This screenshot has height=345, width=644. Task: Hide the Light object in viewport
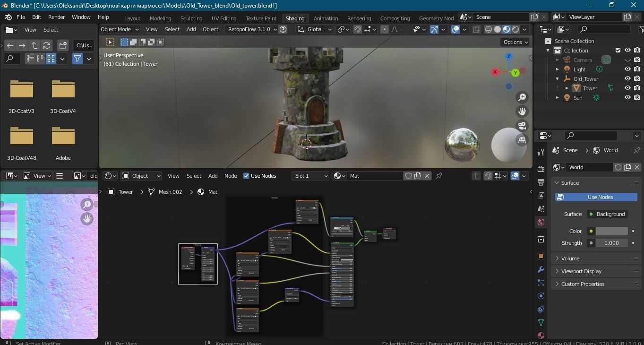[x=627, y=69]
